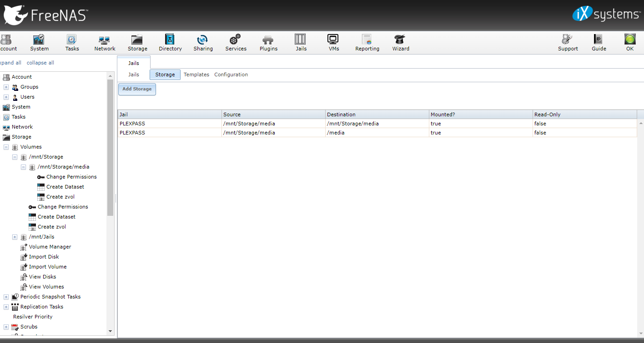Click the Sharing toolbar icon
Viewport: 644px width, 343px height.
203,40
